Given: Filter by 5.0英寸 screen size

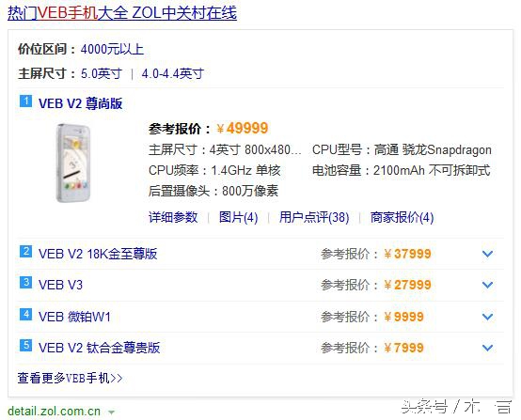Looking at the screenshot, I should [102, 73].
